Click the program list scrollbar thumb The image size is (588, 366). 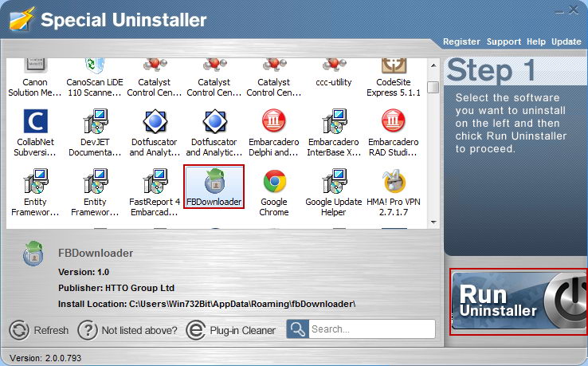(x=433, y=87)
